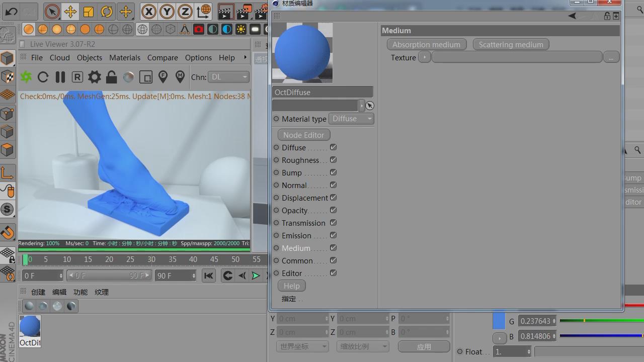Open the 缩放比例 dropdown

[x=363, y=346]
